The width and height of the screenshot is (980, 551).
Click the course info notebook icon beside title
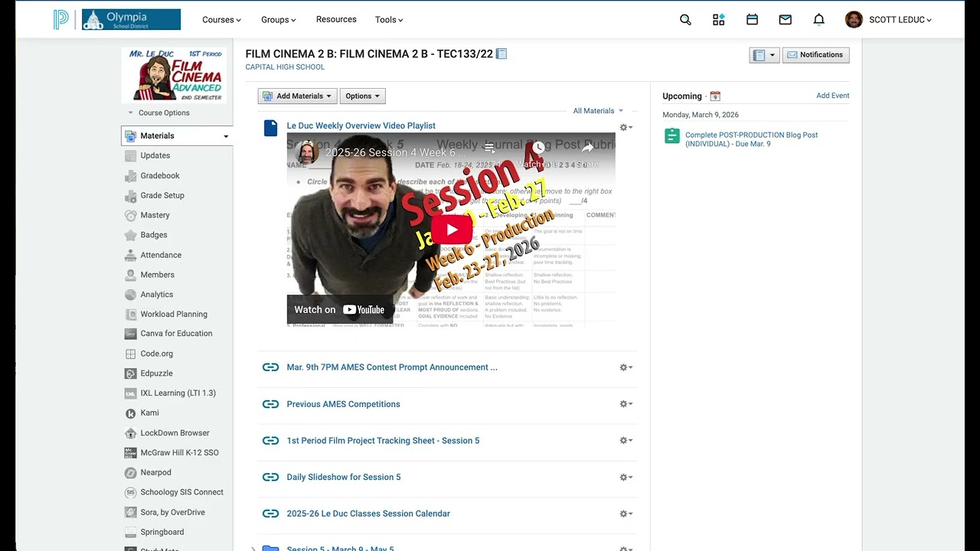[501, 54]
